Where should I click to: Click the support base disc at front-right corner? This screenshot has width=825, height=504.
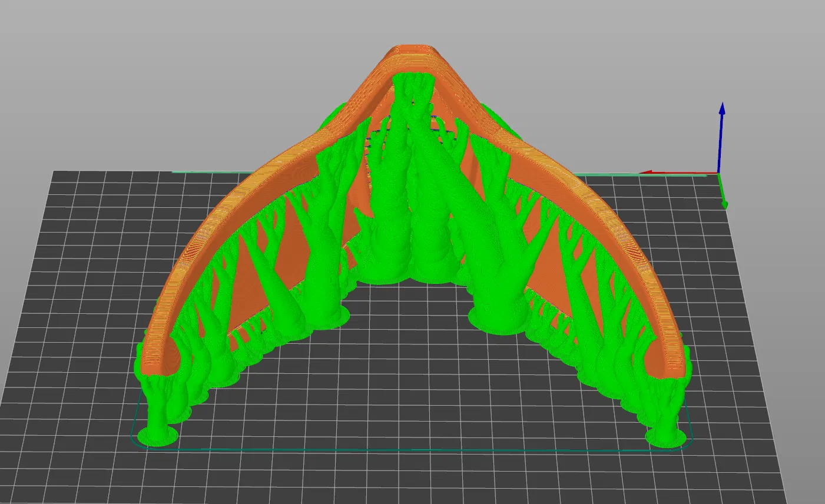(666, 437)
